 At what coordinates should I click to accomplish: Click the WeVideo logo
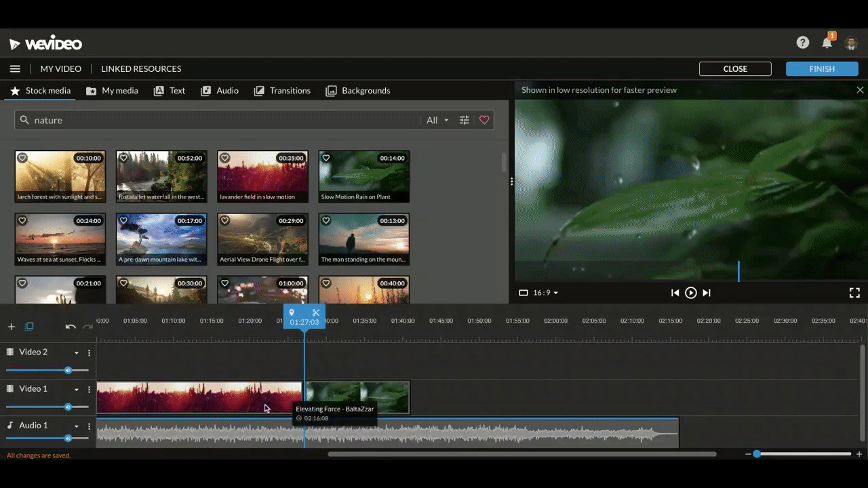[x=45, y=44]
